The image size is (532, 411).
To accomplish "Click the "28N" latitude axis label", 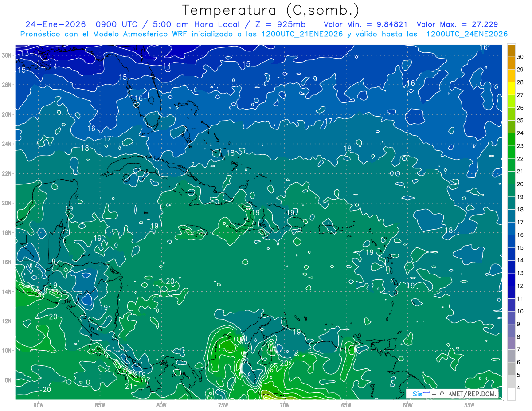I will pos(7,85).
